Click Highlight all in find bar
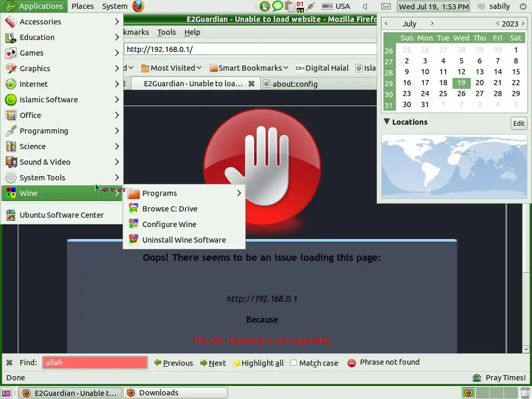The width and height of the screenshot is (532, 399). point(258,363)
